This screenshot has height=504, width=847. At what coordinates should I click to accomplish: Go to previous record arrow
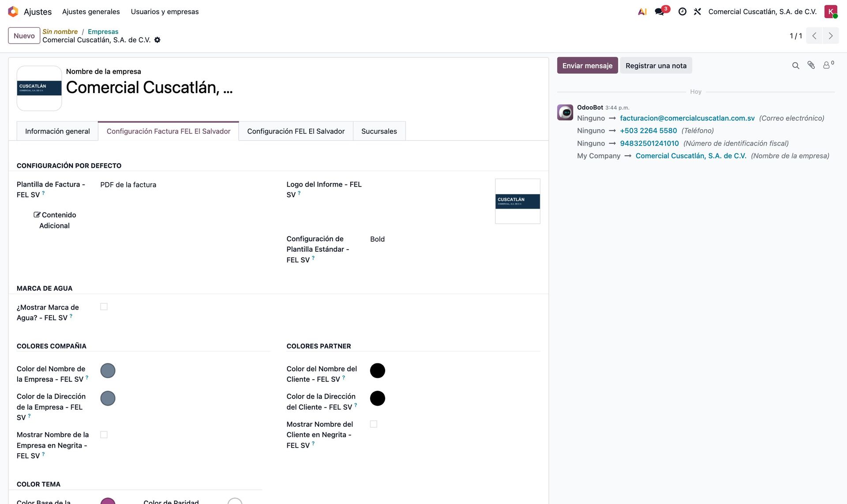(814, 36)
